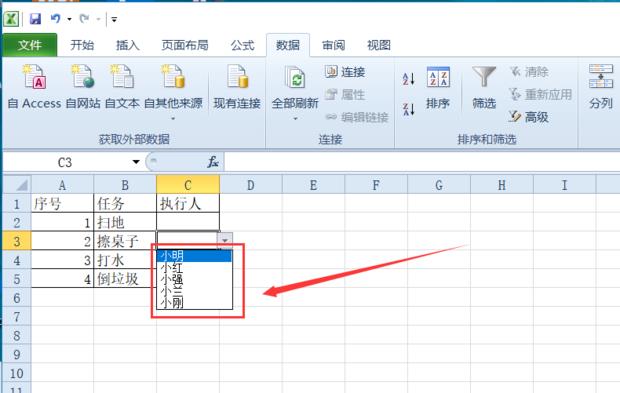Click the Refresh All (全部刷新) icon

[295, 77]
